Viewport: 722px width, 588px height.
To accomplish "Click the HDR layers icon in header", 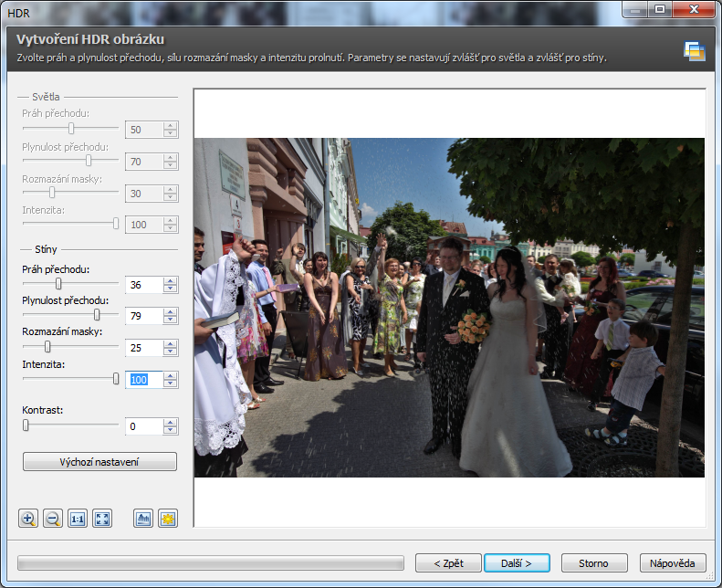I will (695, 51).
